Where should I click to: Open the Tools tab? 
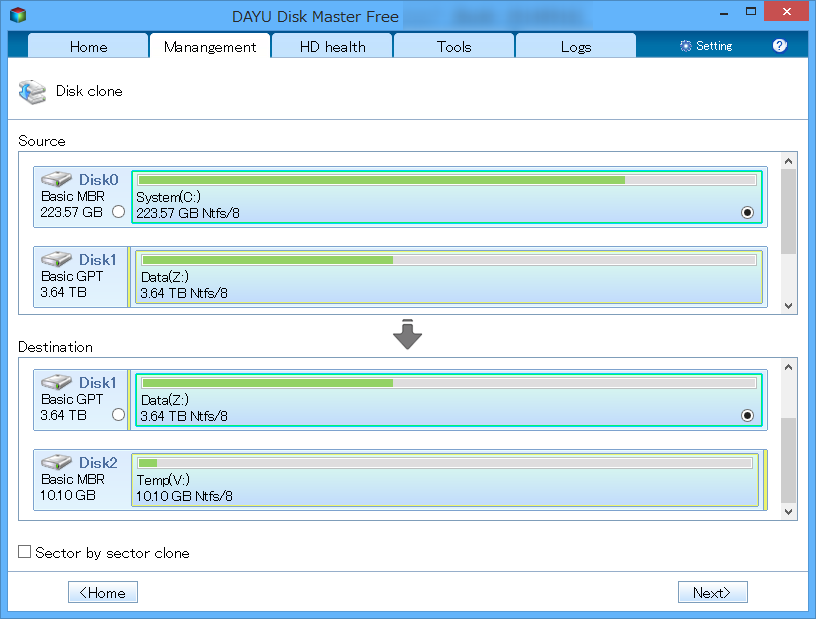[x=454, y=46]
